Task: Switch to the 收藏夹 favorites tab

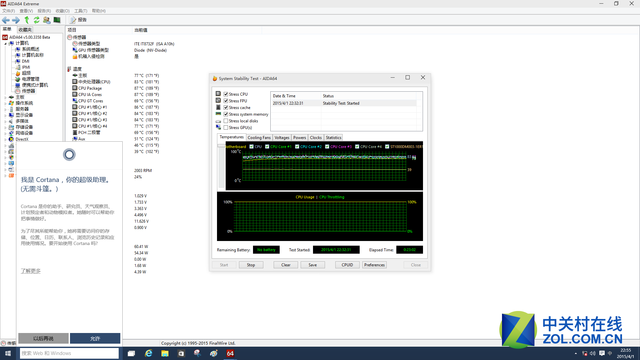Action: click(25, 29)
